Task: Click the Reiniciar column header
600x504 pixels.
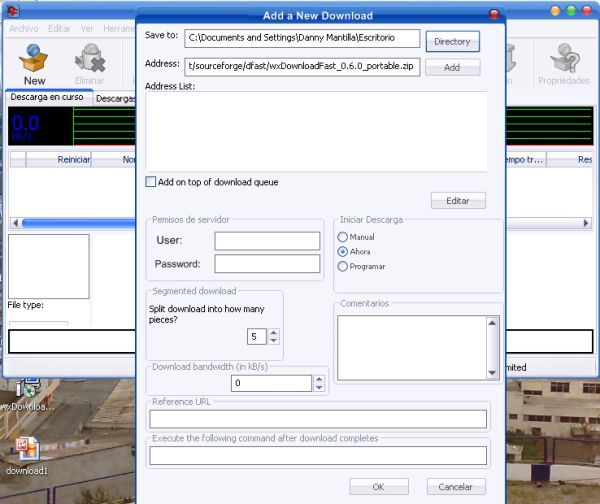Action: tap(59, 160)
